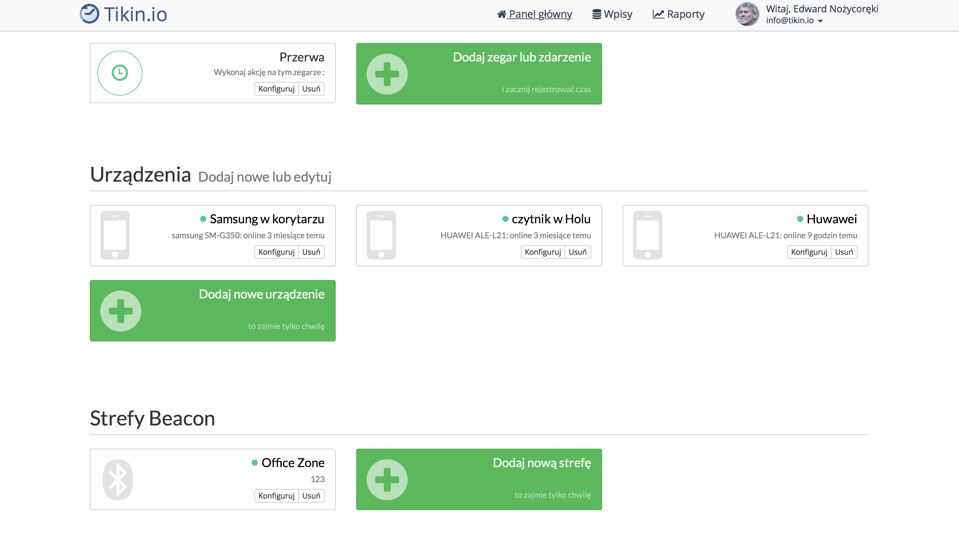Click Huwawei green status dot
This screenshot has height=560, width=959.
[x=800, y=219]
